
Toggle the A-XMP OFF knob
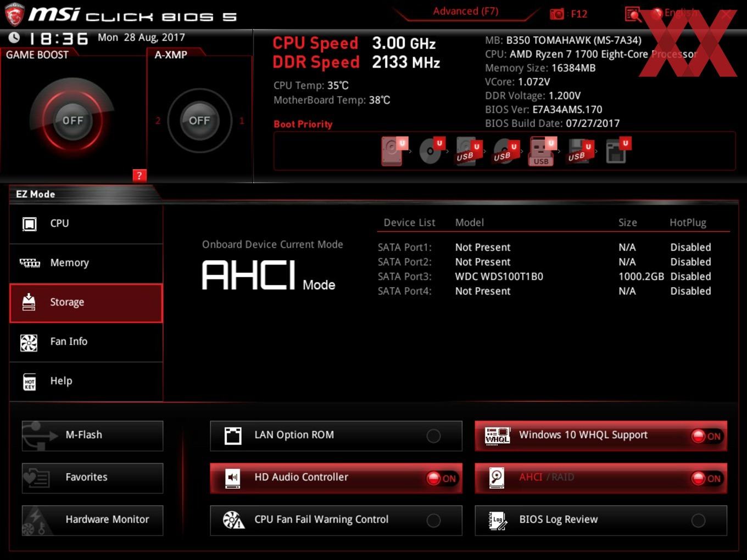coord(199,120)
